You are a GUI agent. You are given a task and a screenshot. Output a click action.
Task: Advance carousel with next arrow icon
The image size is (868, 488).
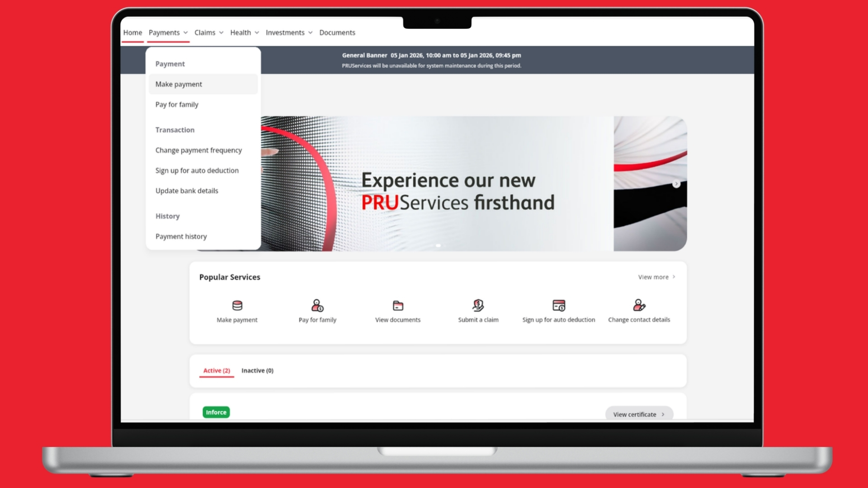pyautogui.click(x=676, y=184)
